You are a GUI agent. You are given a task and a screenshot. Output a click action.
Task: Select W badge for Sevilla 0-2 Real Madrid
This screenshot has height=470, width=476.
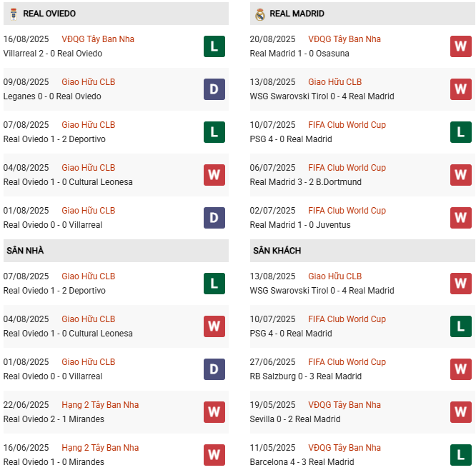click(x=460, y=412)
